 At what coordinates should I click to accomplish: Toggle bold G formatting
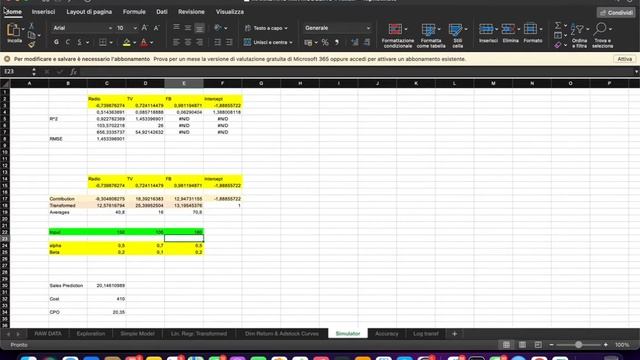point(56,42)
